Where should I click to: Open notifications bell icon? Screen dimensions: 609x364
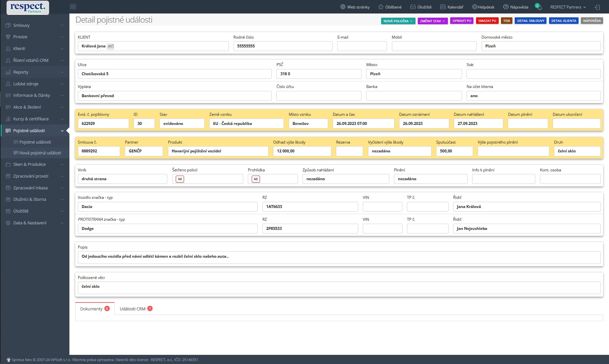(x=539, y=7)
